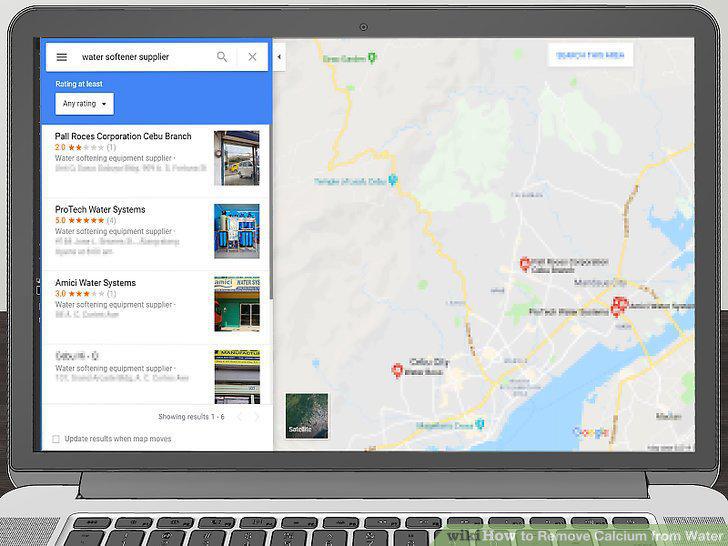The width and height of the screenshot is (728, 546).
Task: Click 'Search this area' button on map
Action: pos(590,55)
